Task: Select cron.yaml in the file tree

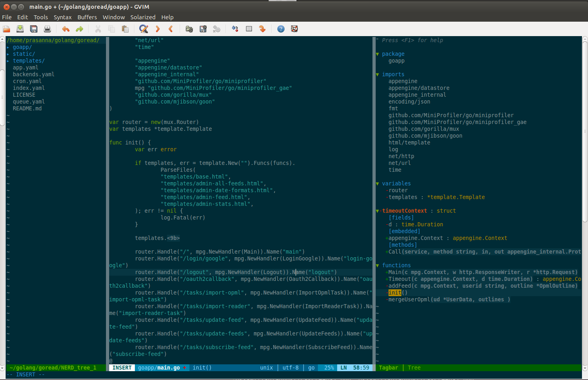Action: pyautogui.click(x=27, y=81)
